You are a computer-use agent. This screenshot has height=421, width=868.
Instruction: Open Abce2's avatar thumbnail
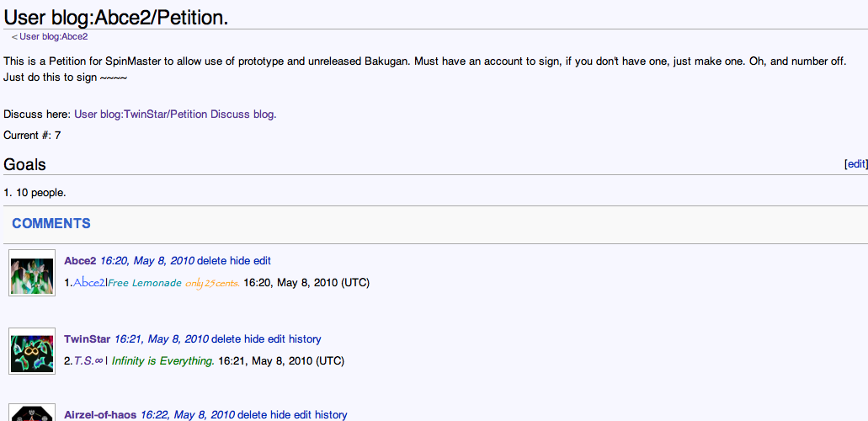32,273
